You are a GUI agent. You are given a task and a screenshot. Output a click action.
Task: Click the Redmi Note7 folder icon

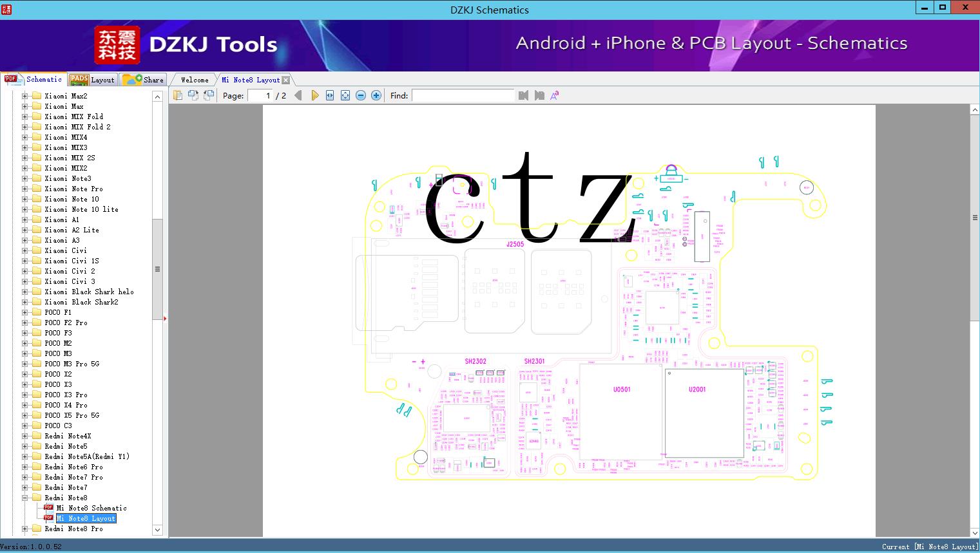[37, 487]
